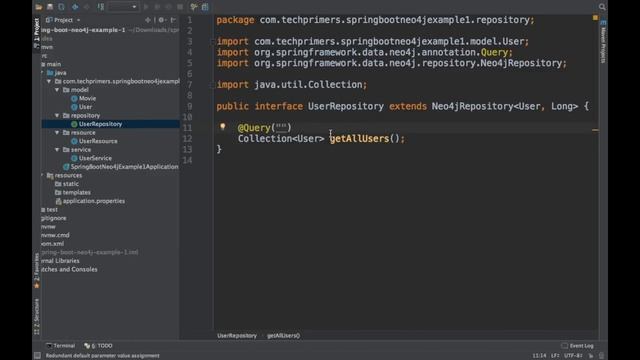
Task: Select the mvnw.cmd file
Action: click(55, 236)
